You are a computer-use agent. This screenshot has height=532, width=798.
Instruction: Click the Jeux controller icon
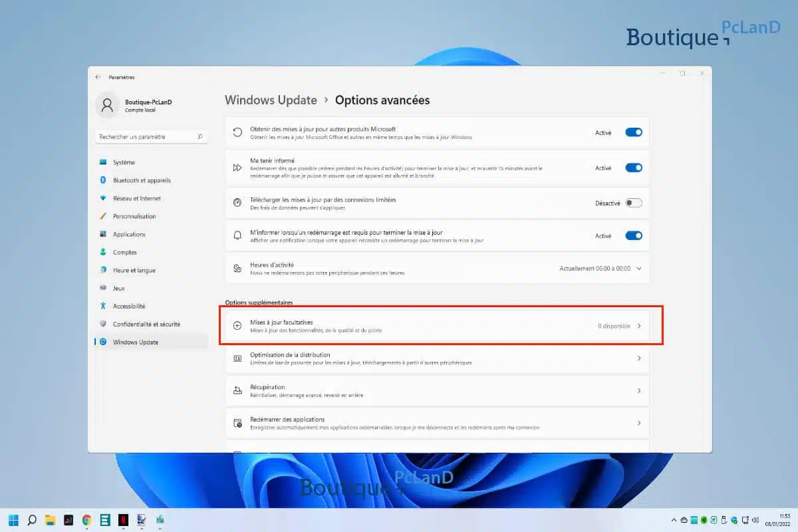point(103,288)
